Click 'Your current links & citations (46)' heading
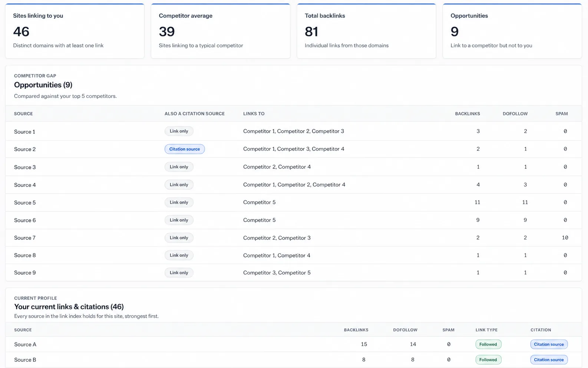588x368 pixels. click(x=69, y=307)
